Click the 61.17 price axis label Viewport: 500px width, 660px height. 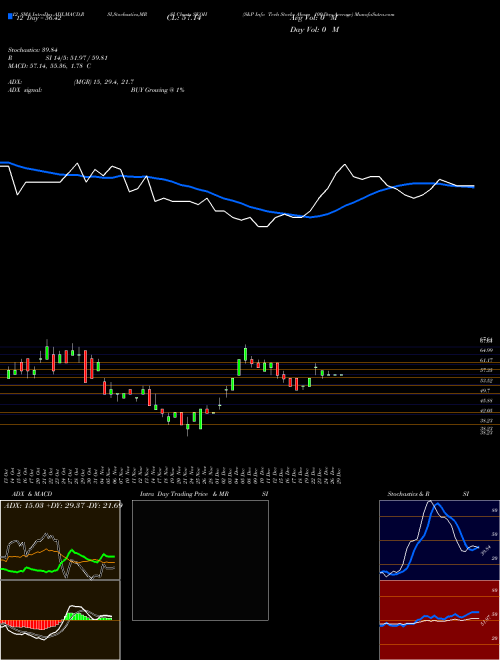tap(486, 360)
